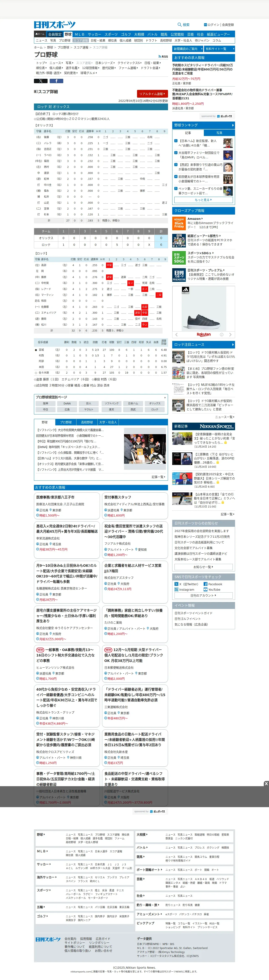Open the YouTube SNS icon
This screenshot has height=980, width=269.
pyautogui.click(x=206, y=589)
